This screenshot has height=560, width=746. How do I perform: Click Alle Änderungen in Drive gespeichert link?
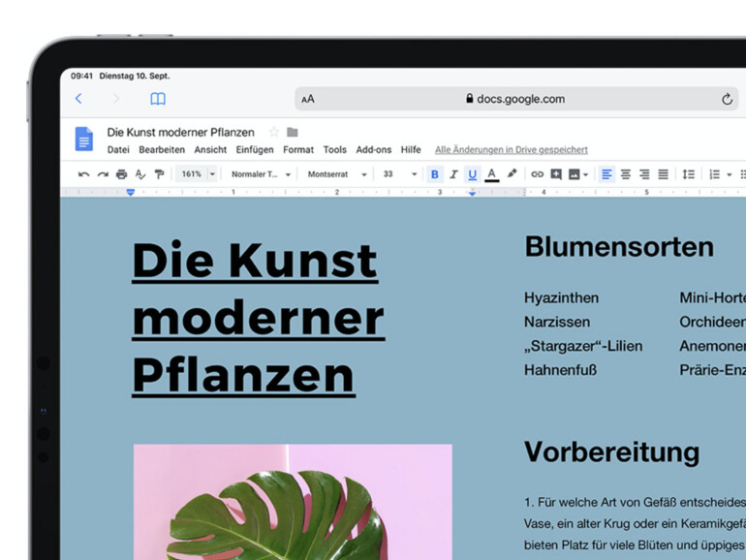click(511, 150)
